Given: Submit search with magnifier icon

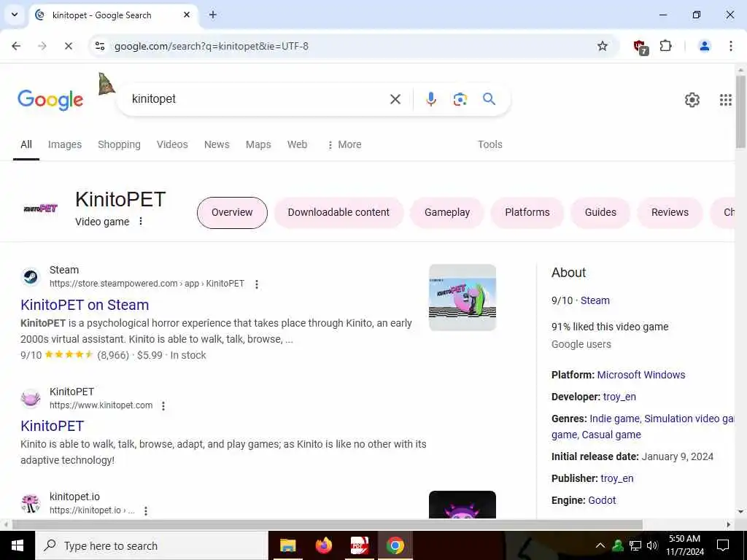Looking at the screenshot, I should click(489, 99).
